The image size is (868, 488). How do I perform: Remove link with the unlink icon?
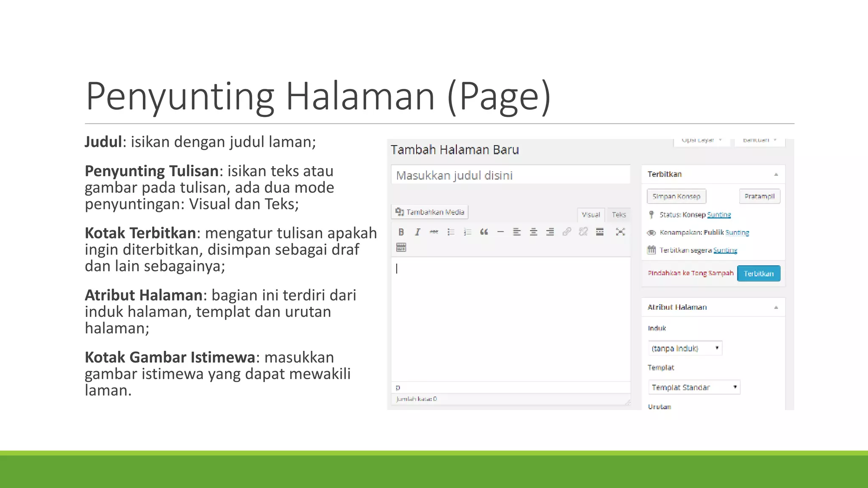tap(583, 232)
